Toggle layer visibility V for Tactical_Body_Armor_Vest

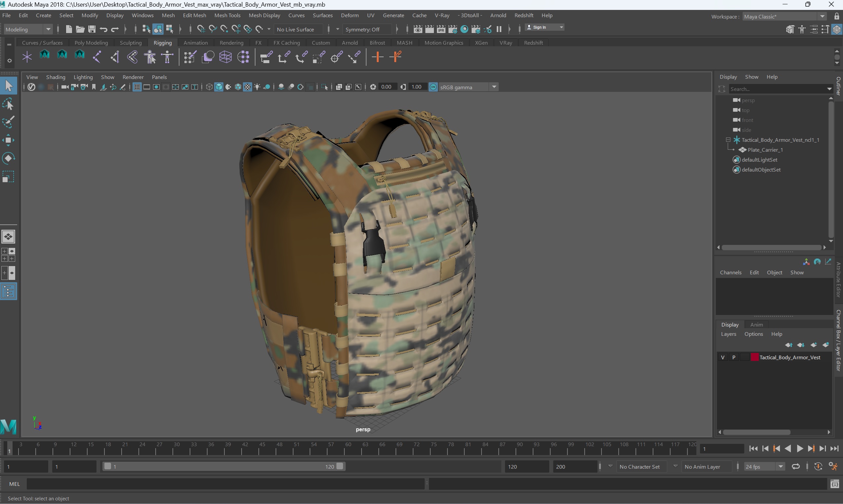[723, 357]
